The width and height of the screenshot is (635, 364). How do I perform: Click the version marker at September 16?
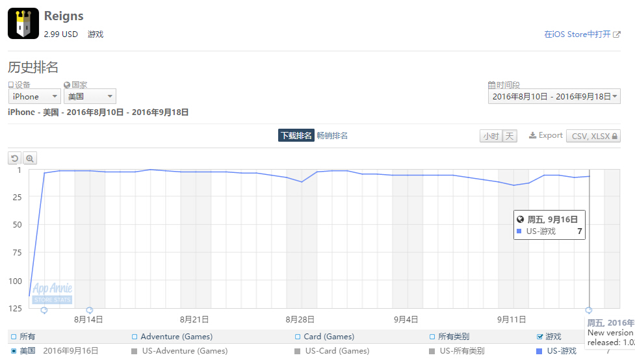[x=589, y=311]
